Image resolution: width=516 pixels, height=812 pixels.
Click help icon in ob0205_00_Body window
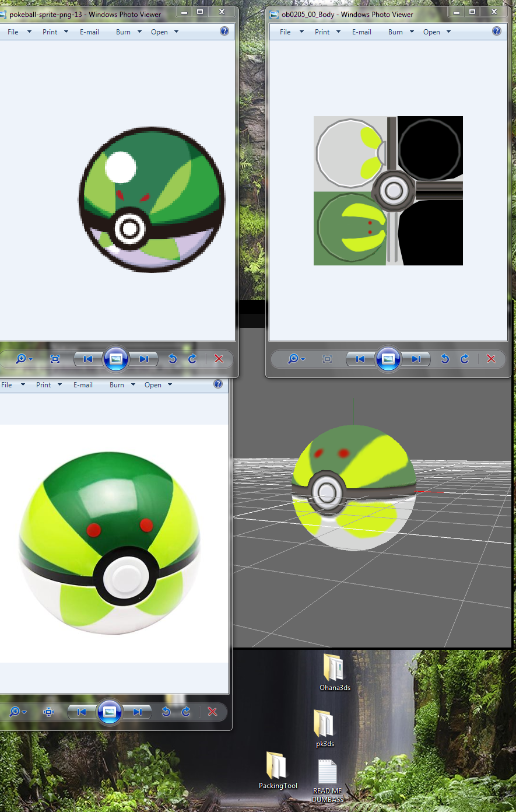pos(497,32)
